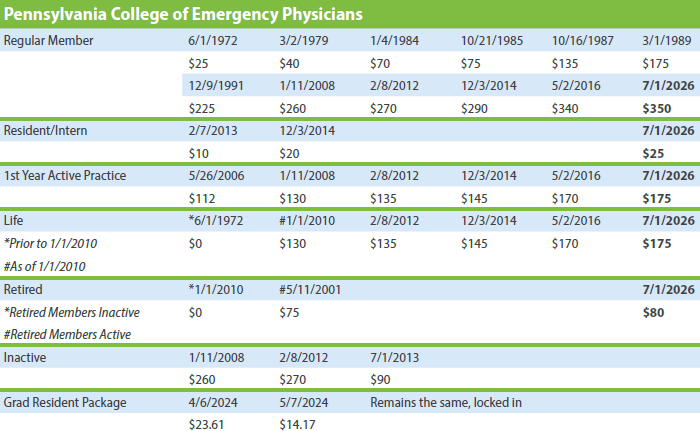700x431 pixels.
Task: Click the bold $350 Regular Member dues
Action: 656,107
